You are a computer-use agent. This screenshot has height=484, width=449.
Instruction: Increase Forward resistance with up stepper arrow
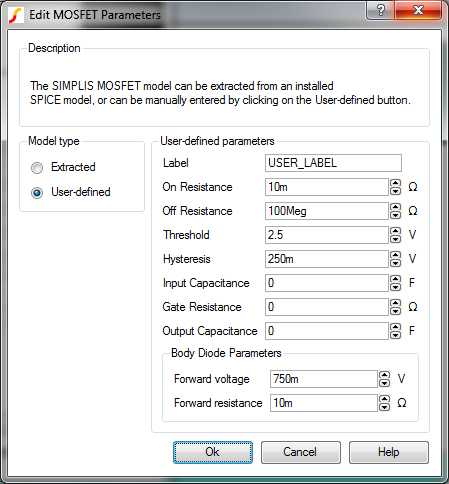[x=384, y=399]
